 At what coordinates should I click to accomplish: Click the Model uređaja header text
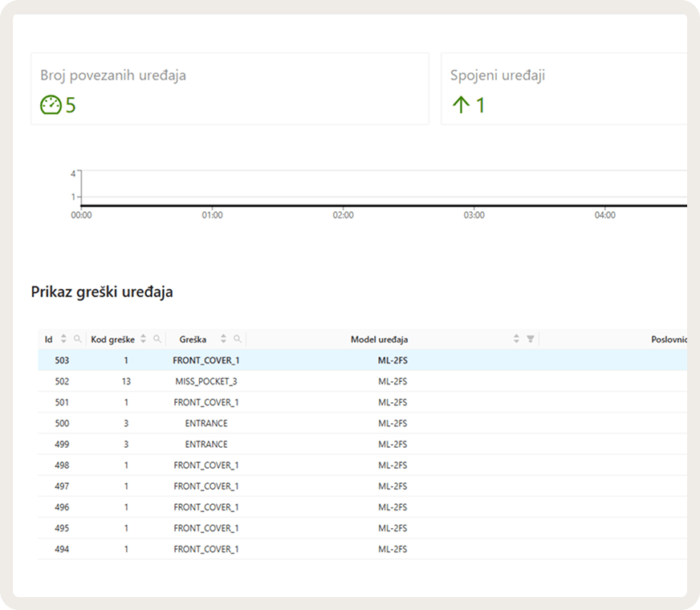[x=379, y=340]
